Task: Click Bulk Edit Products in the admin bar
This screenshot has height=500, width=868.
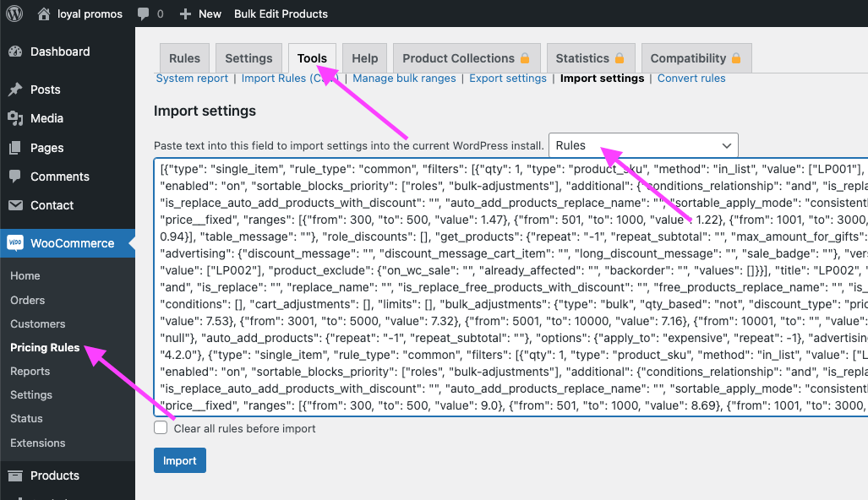Action: pos(281,14)
